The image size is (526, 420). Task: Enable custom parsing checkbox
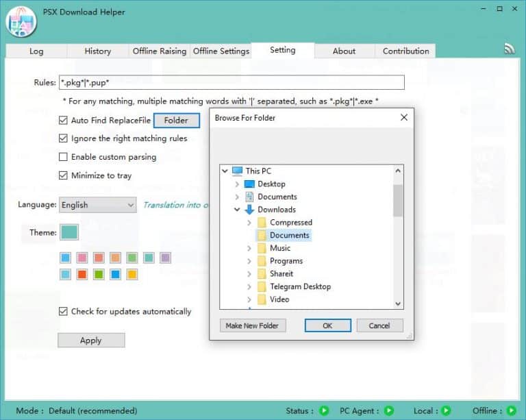click(x=63, y=157)
